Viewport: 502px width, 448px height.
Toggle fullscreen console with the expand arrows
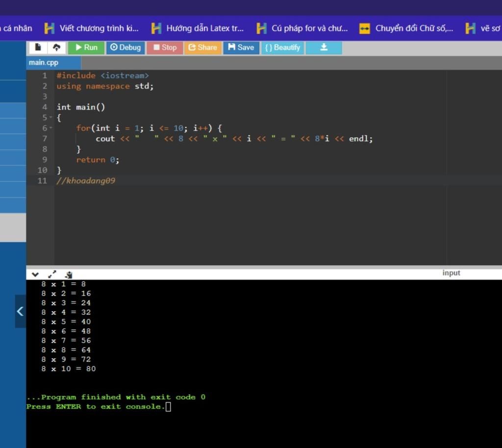point(52,274)
